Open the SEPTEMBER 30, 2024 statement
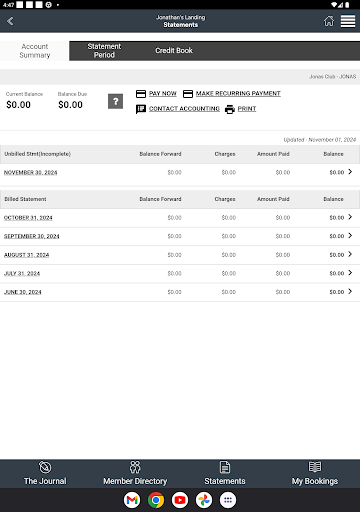Viewport: 360px width, 512px height. point(32,236)
